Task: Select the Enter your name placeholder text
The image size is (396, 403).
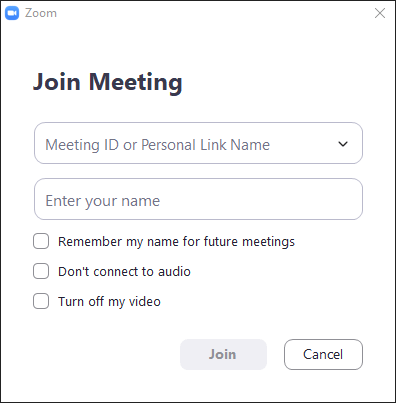Action: click(103, 201)
